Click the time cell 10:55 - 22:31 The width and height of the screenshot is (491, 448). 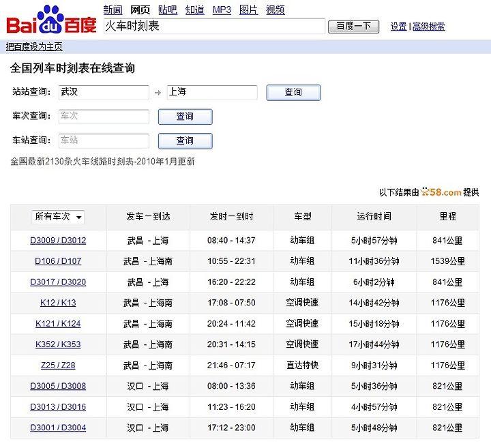click(231, 261)
